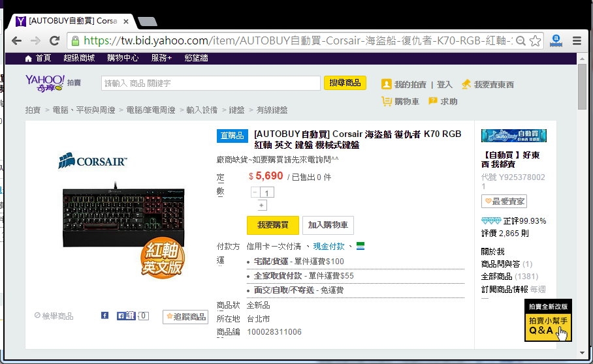Select the 鍵盤 breadcrumb
Viewport: 593px width, 364px height.
[237, 110]
